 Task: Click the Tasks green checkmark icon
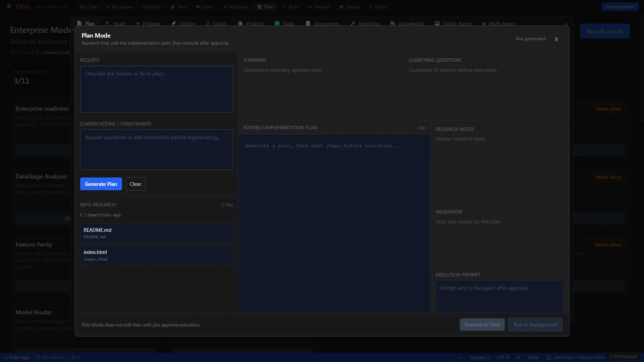coord(277,23)
